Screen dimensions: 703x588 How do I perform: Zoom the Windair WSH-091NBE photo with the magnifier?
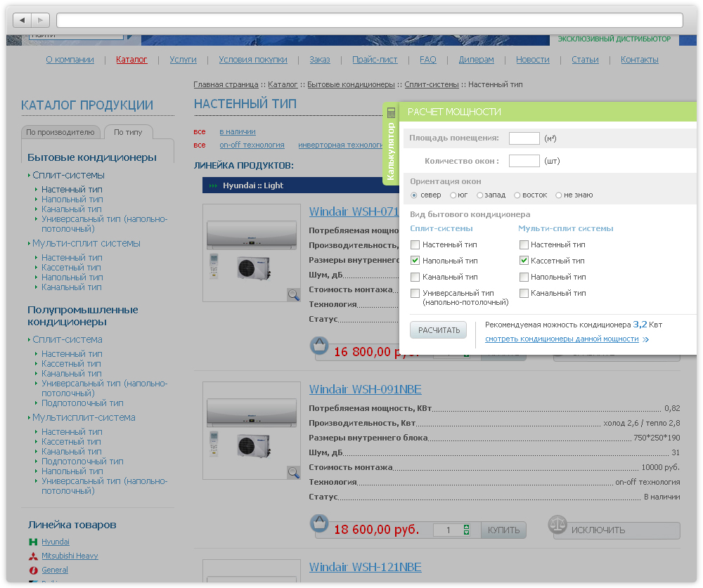pyautogui.click(x=294, y=472)
